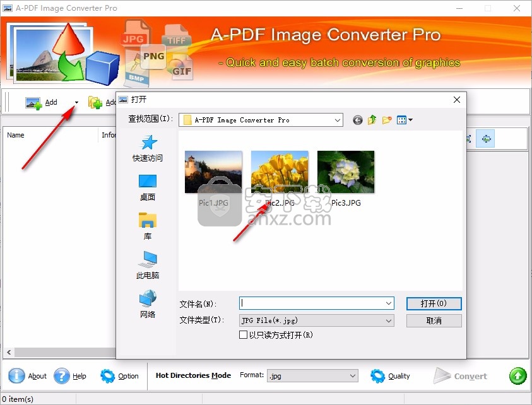Expand the file name history dropdown
Image resolution: width=532 pixels, height=405 pixels.
click(x=389, y=303)
